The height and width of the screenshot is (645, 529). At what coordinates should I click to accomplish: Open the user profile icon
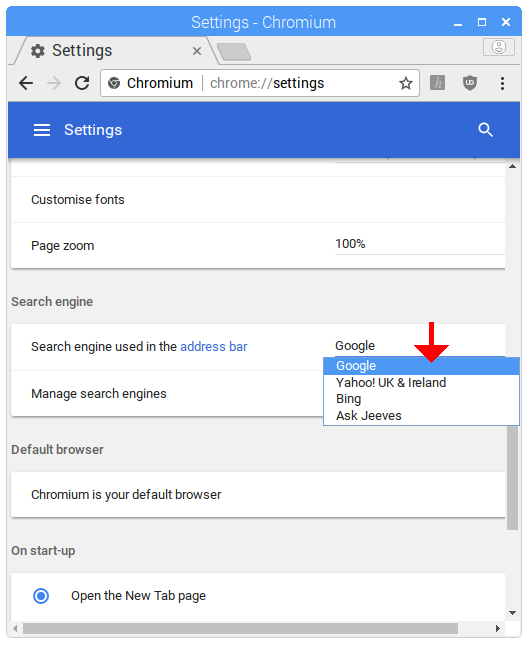pos(499,47)
